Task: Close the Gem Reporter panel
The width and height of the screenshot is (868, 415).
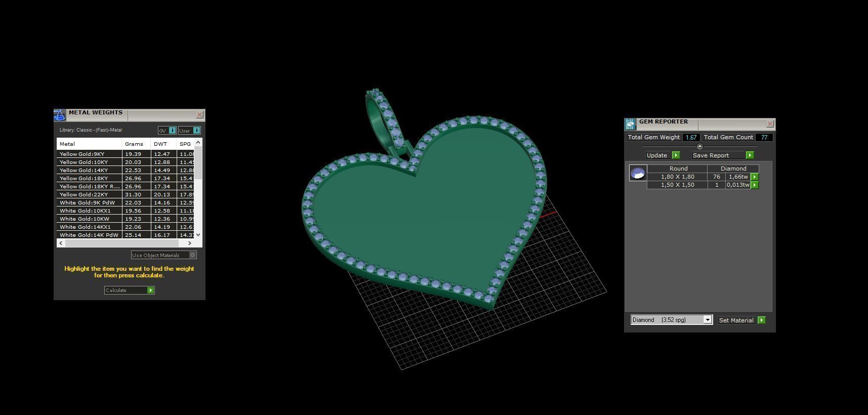Action: click(770, 124)
